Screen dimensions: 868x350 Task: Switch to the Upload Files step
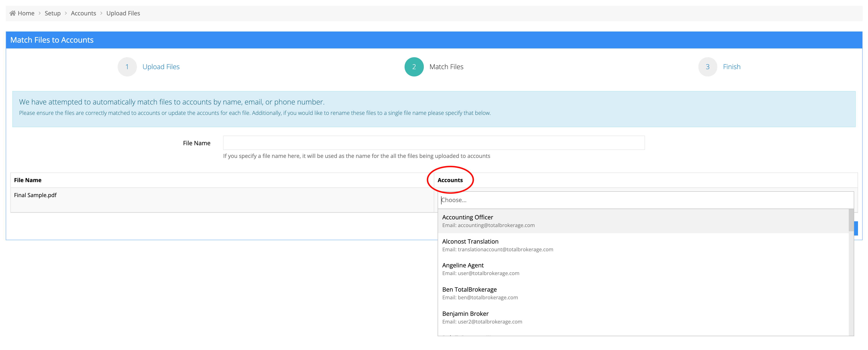pyautogui.click(x=161, y=67)
